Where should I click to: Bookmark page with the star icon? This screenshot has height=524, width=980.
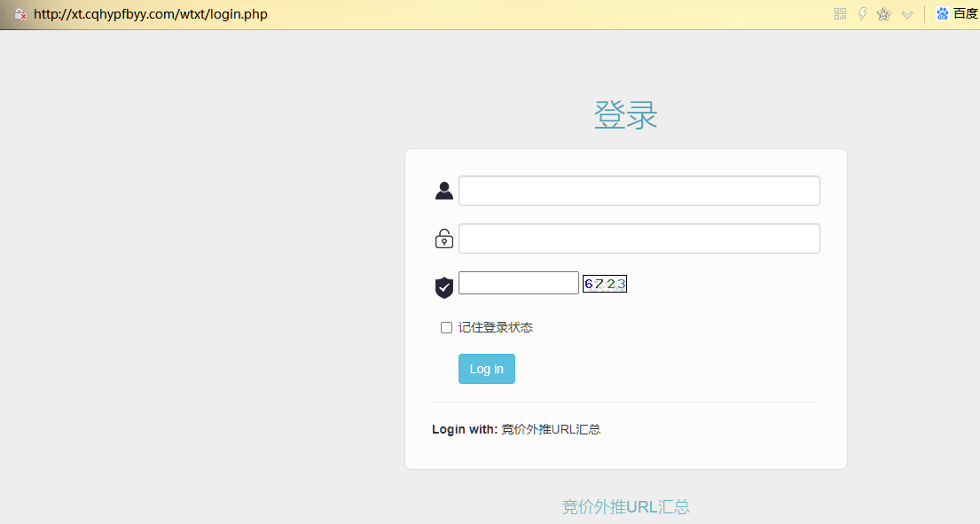(883, 14)
